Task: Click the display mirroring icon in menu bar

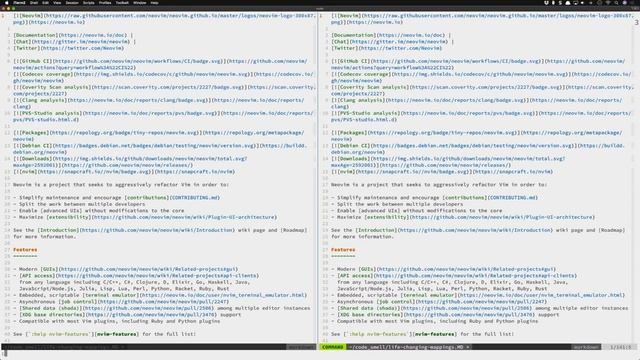Action: tap(576, 2)
